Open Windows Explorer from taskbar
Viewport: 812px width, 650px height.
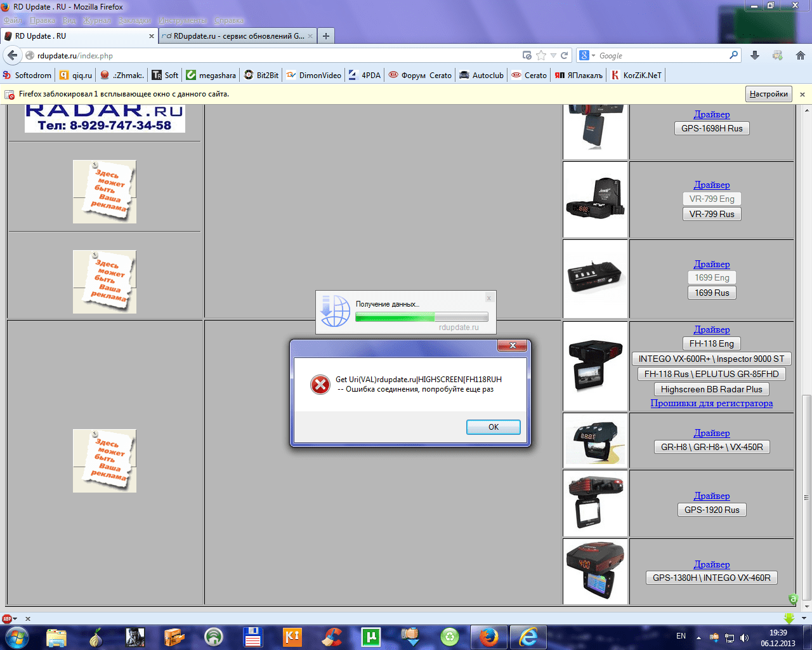pos(56,637)
